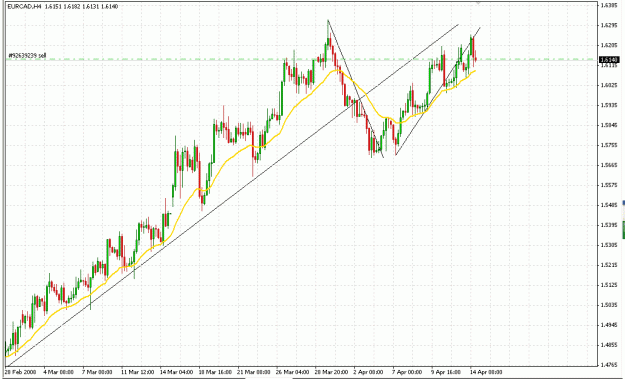Click the 21 Mar 00:00 time label

[254, 372]
